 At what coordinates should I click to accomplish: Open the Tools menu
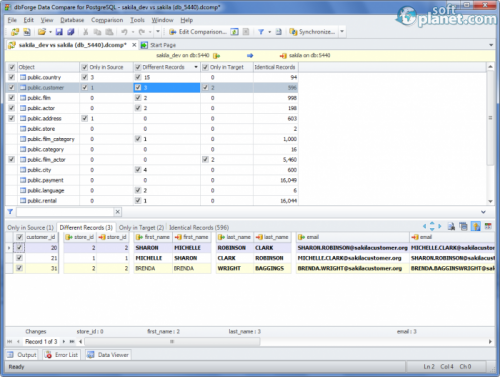point(137,20)
